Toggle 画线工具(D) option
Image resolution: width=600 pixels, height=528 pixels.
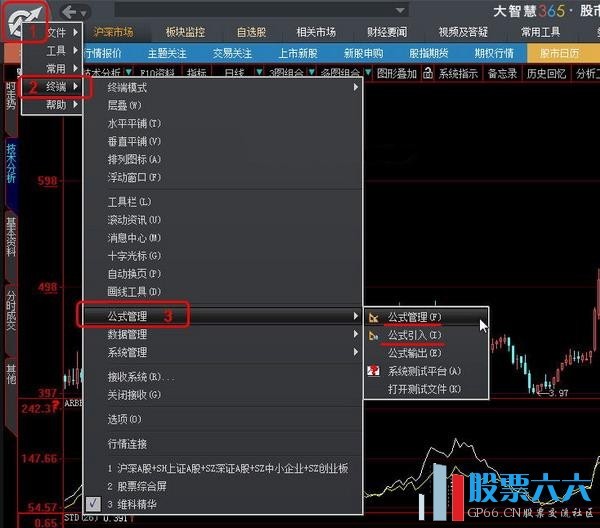coord(134,292)
